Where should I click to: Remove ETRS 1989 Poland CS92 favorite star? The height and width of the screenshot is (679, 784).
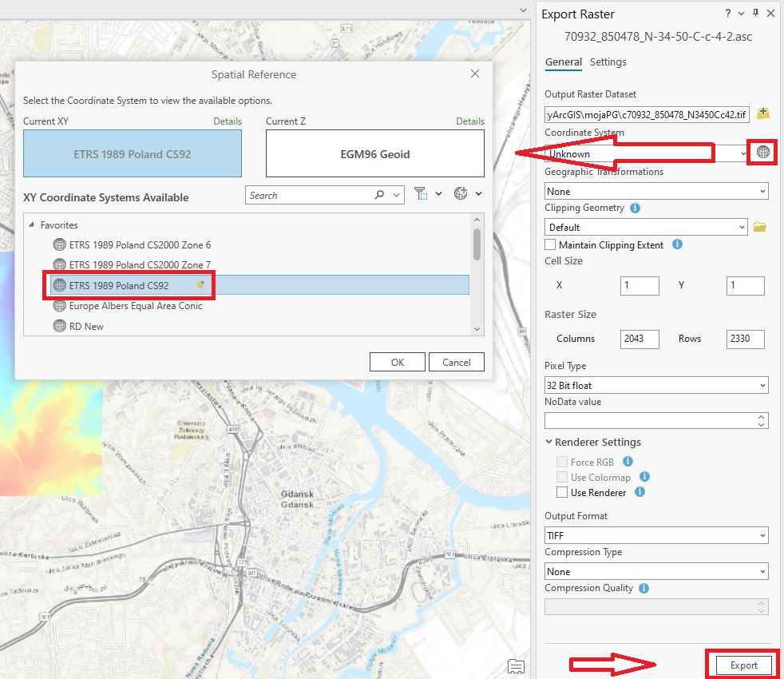200,285
